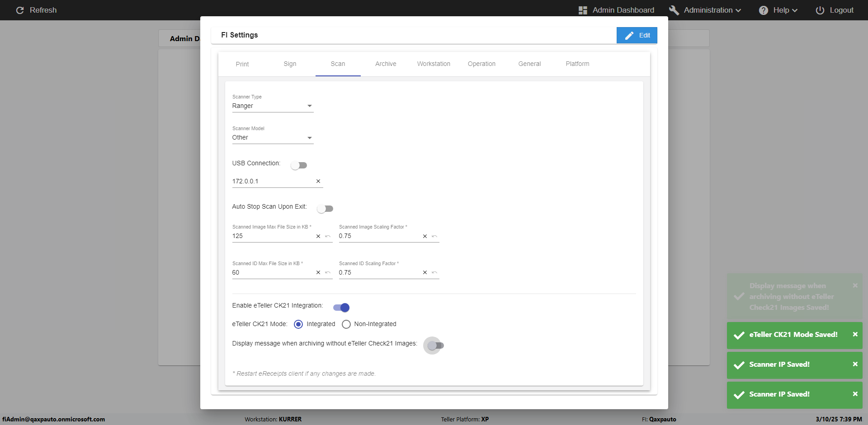Toggle display message when archiving switch
Screen dimensions: 868x425
coord(436,346)
